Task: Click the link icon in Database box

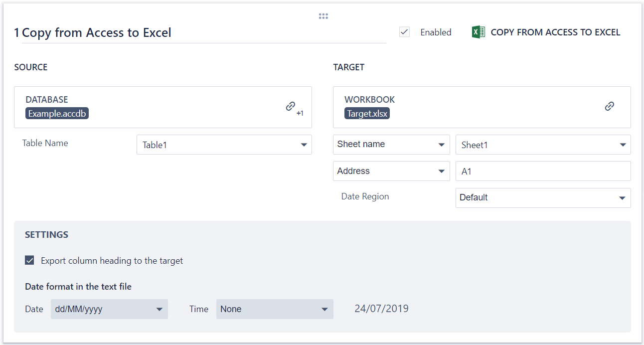Action: click(291, 106)
